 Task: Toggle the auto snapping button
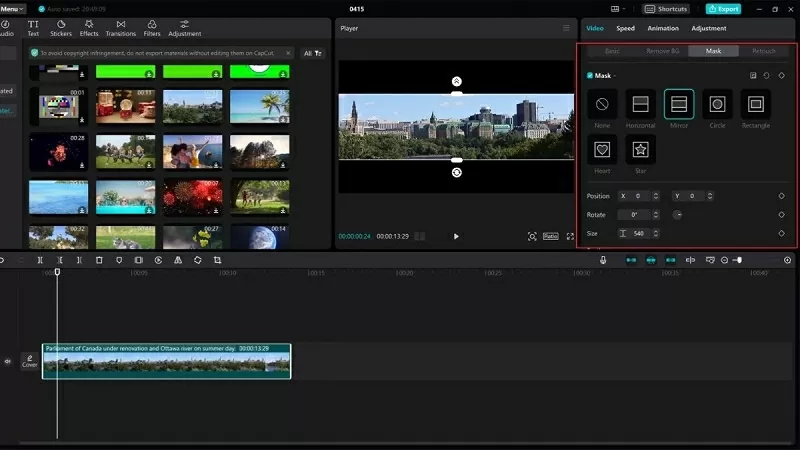click(651, 260)
